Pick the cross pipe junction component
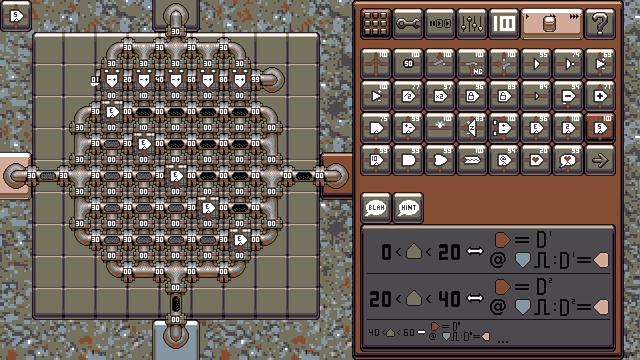 (376, 63)
